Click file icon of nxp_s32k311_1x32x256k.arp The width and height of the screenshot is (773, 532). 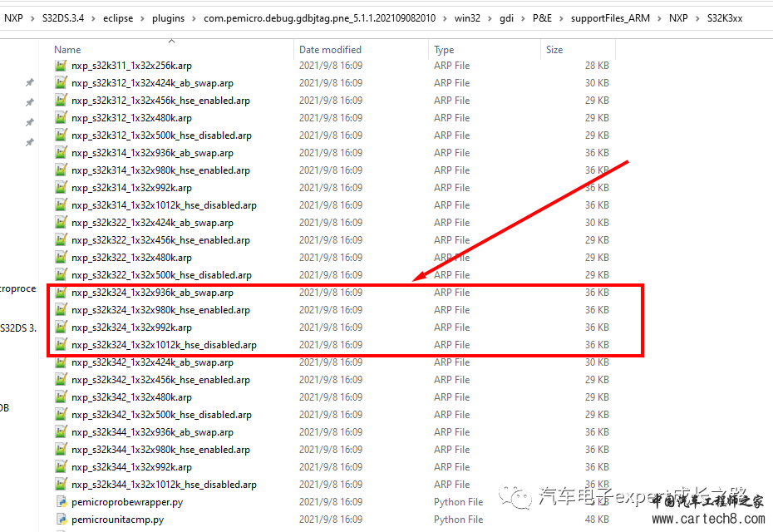(x=62, y=66)
